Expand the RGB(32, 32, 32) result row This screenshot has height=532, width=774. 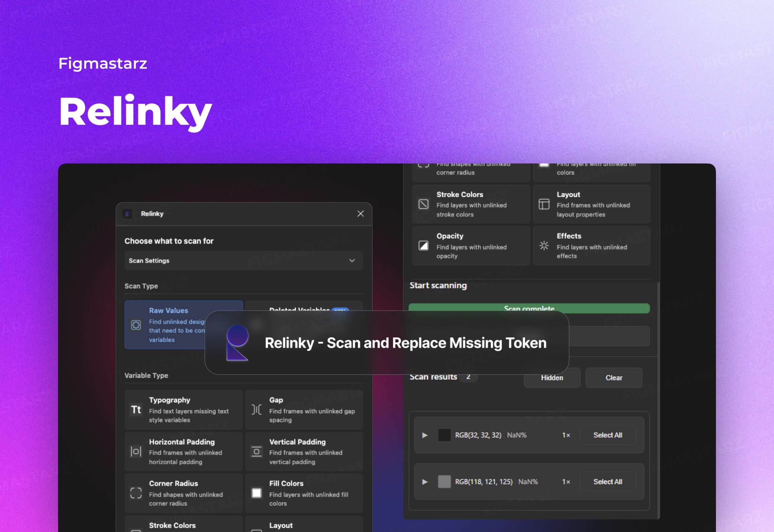425,435
